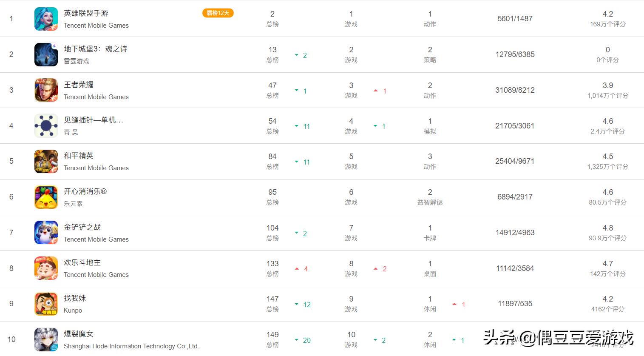Click the 王者荣耀 app icon
The image size is (644, 356).
click(46, 90)
